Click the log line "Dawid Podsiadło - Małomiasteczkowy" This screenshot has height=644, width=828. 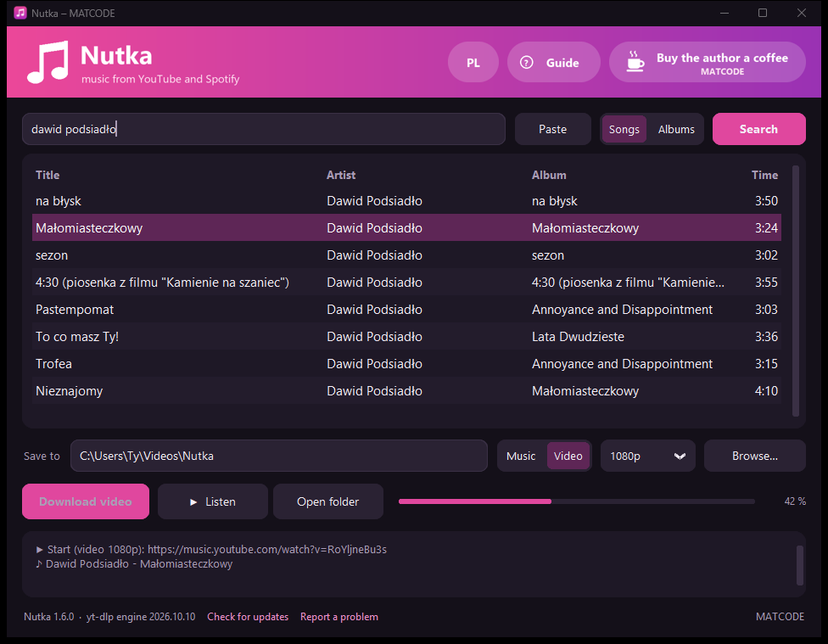pyautogui.click(x=134, y=563)
